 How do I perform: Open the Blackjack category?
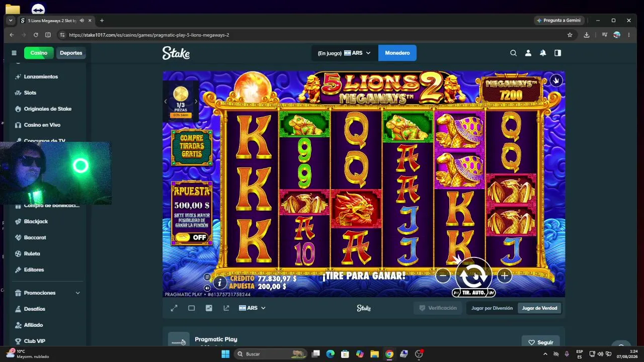click(x=36, y=221)
